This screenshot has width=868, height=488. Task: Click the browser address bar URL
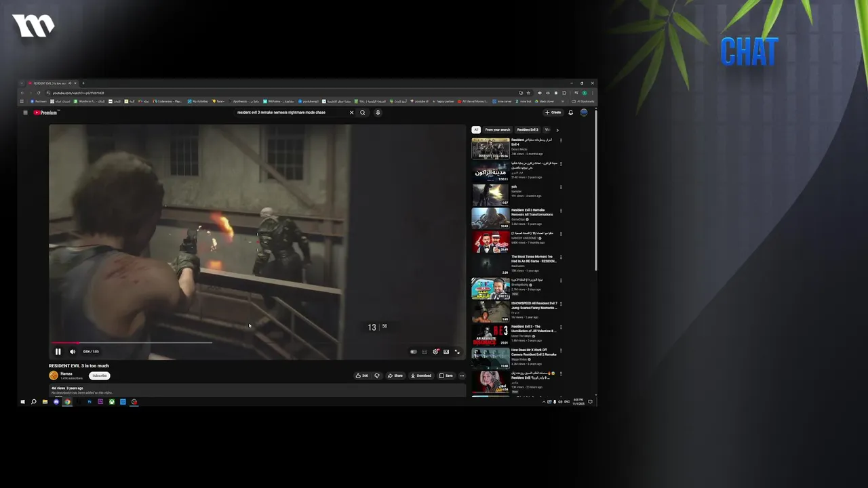pyautogui.click(x=78, y=93)
